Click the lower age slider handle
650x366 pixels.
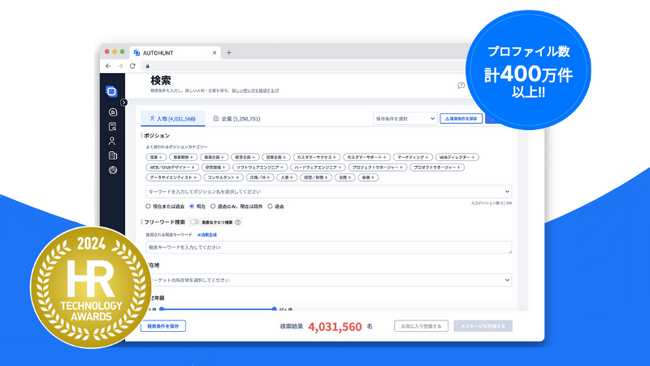(x=162, y=309)
